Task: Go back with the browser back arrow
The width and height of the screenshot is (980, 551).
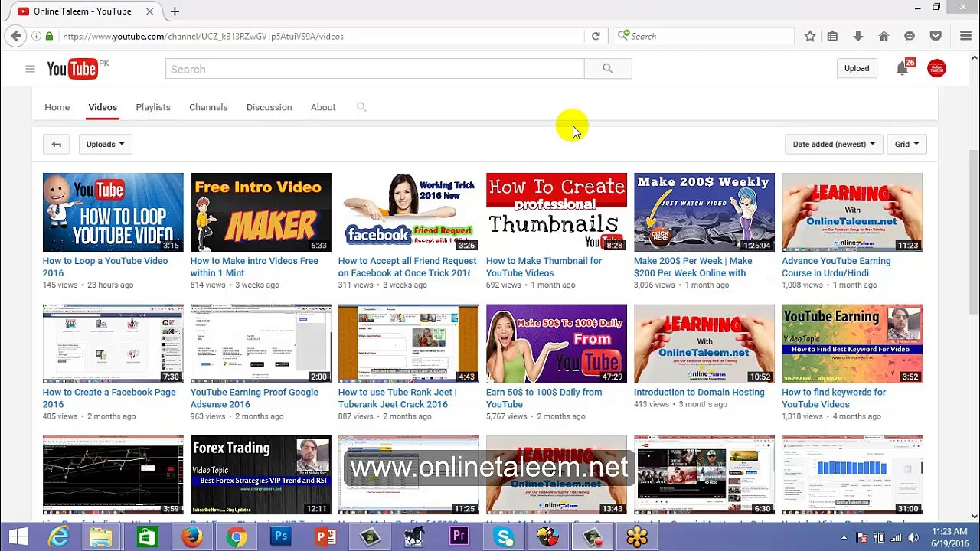Action: (16, 36)
